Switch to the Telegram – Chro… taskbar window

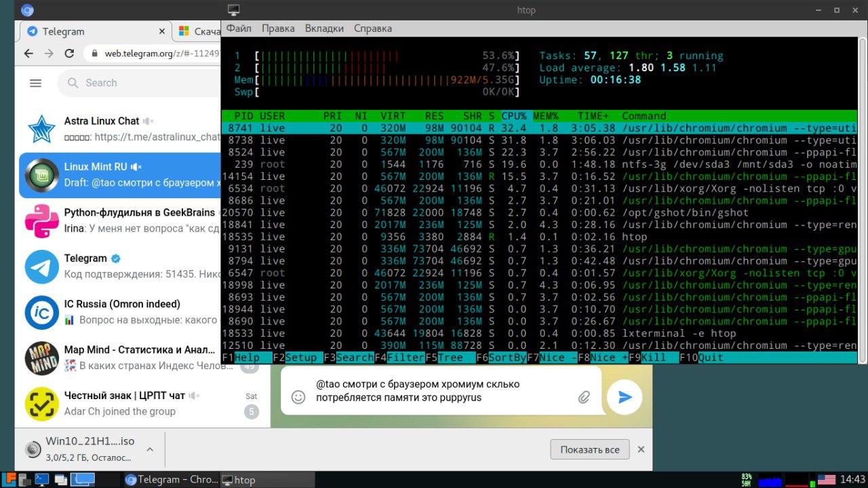point(172,479)
